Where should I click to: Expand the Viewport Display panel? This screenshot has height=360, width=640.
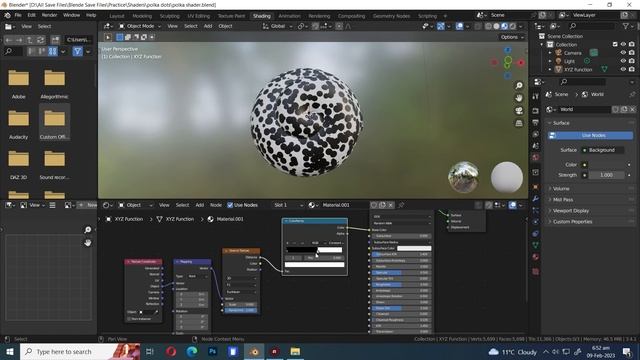tap(570, 211)
